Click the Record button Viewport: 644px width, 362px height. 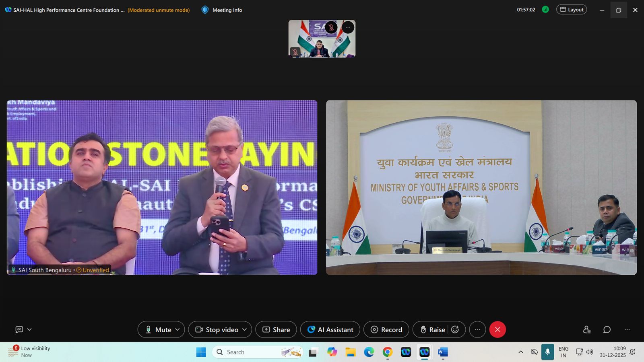386,330
